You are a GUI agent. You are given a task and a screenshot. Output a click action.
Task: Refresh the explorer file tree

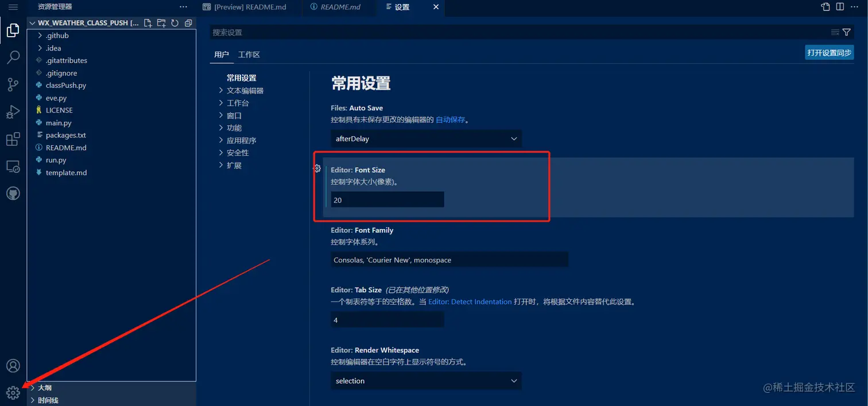coord(175,23)
